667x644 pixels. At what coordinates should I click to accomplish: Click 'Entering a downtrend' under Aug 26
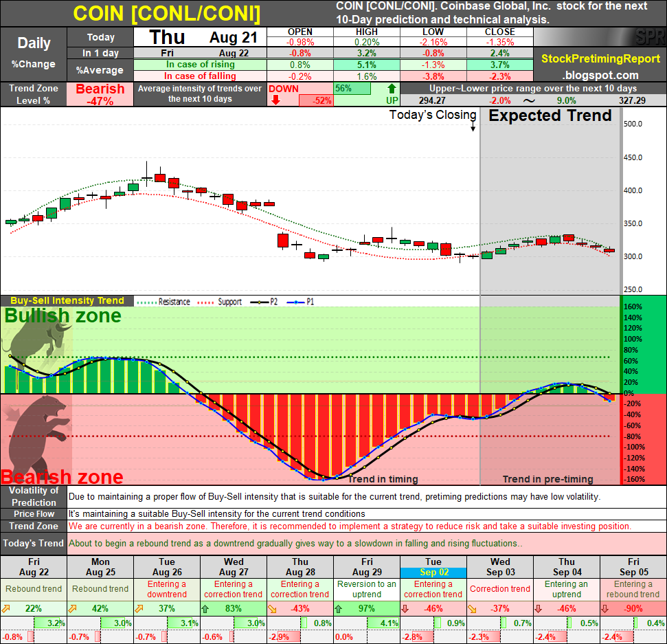point(167,589)
